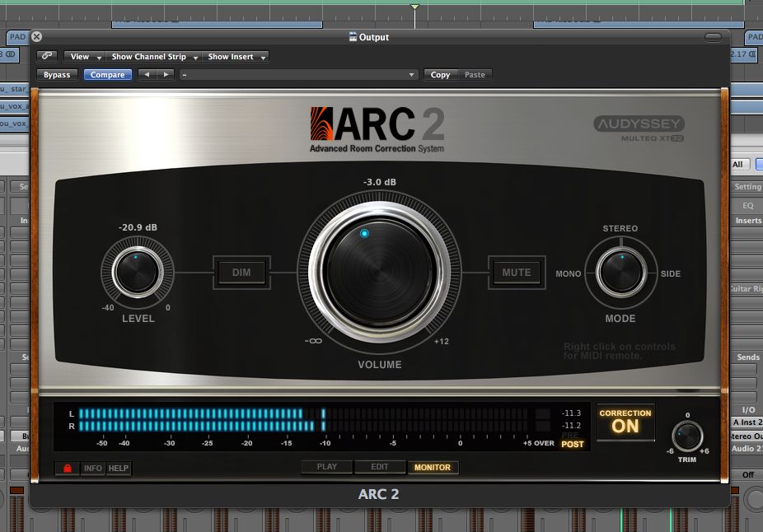Click the ARC 2 logo
Screen dimensions: 763x532
[x=377, y=129]
